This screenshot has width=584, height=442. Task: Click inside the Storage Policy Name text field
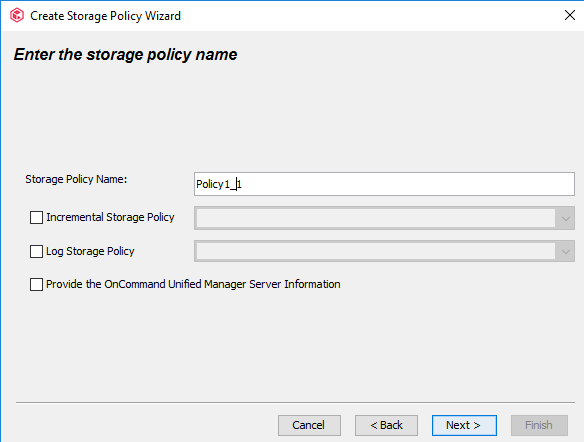click(x=384, y=184)
